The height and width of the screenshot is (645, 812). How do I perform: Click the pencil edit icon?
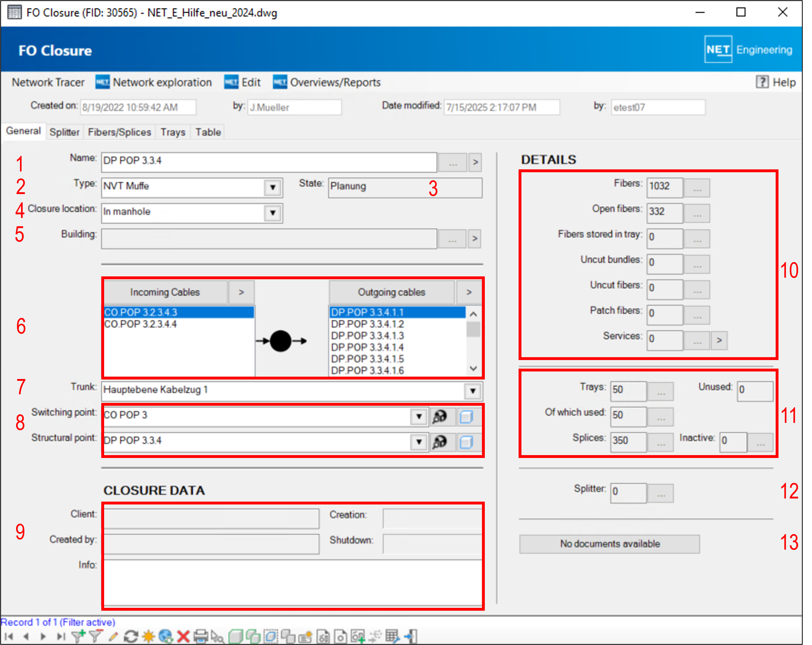[x=113, y=636]
